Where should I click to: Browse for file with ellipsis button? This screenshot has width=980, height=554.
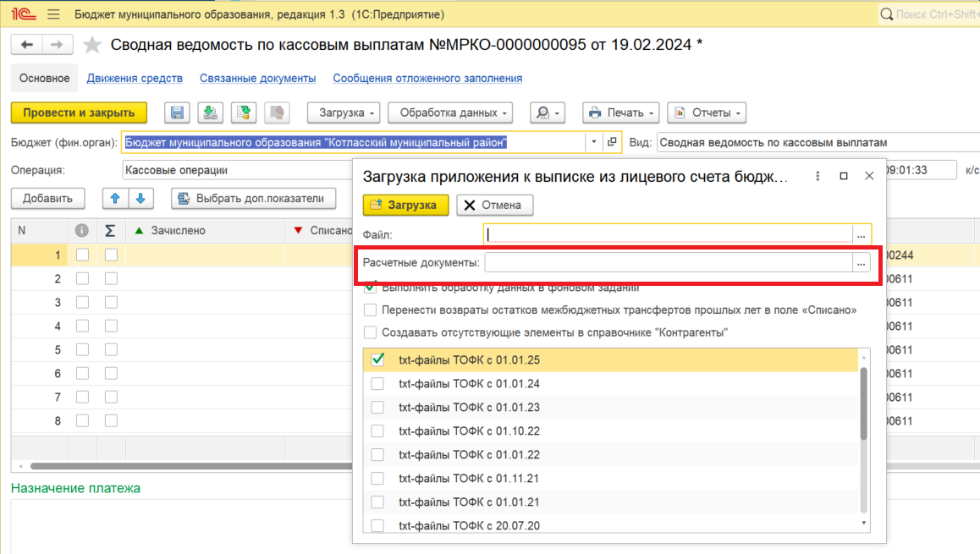coord(862,235)
